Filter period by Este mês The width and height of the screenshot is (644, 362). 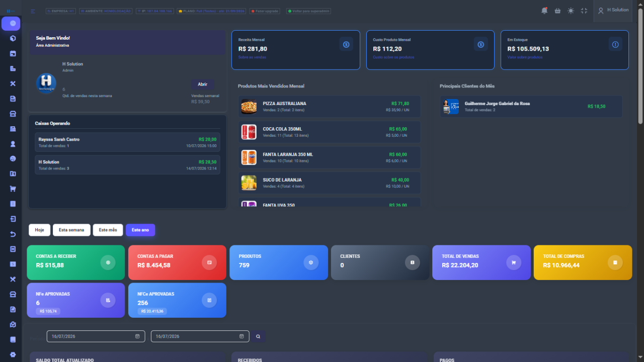(108, 230)
